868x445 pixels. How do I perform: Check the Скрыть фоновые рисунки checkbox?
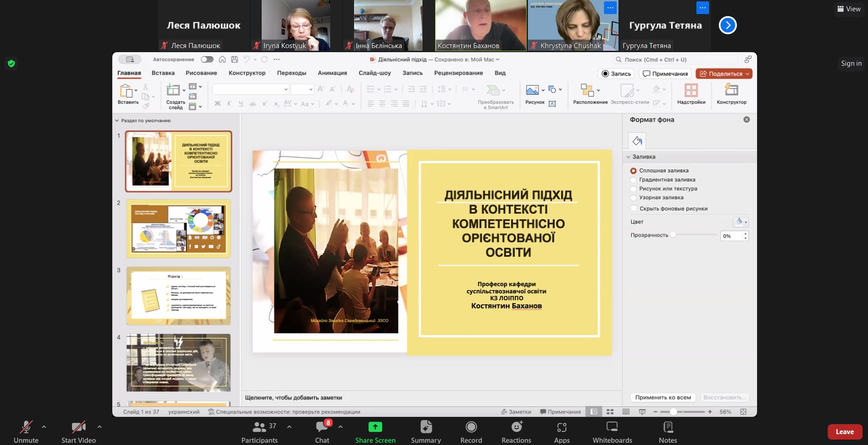pyautogui.click(x=634, y=208)
